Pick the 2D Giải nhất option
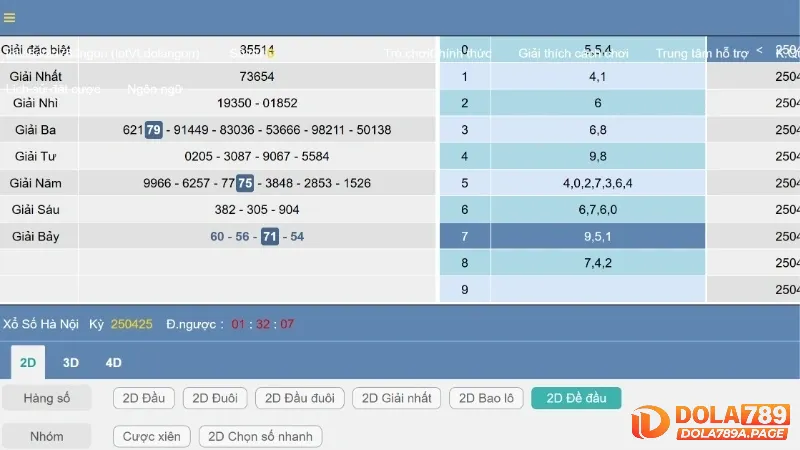The width and height of the screenshot is (800, 450). coord(396,398)
